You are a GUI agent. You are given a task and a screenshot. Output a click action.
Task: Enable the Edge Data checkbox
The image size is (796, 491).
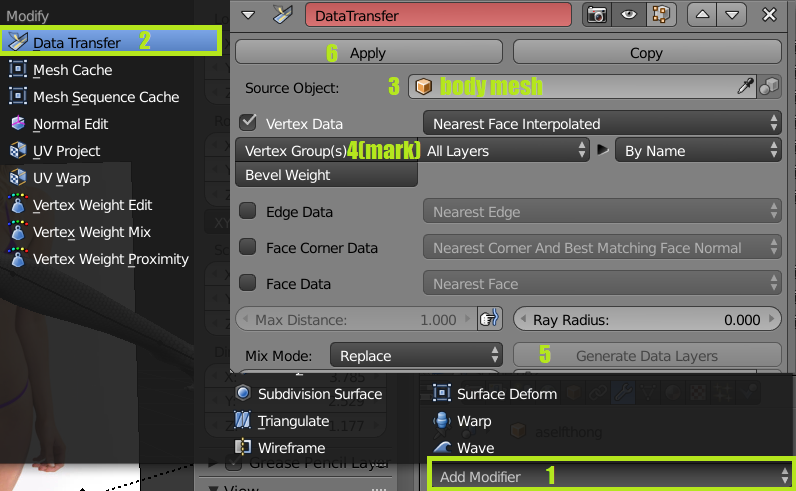[x=248, y=211]
